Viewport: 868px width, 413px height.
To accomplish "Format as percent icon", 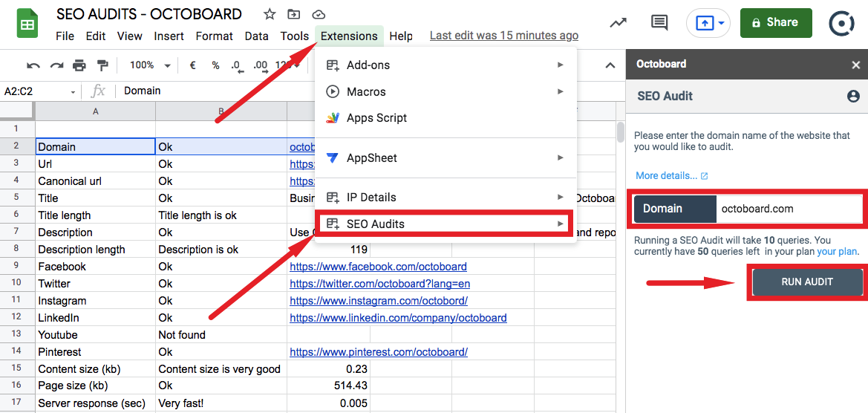I will (215, 65).
